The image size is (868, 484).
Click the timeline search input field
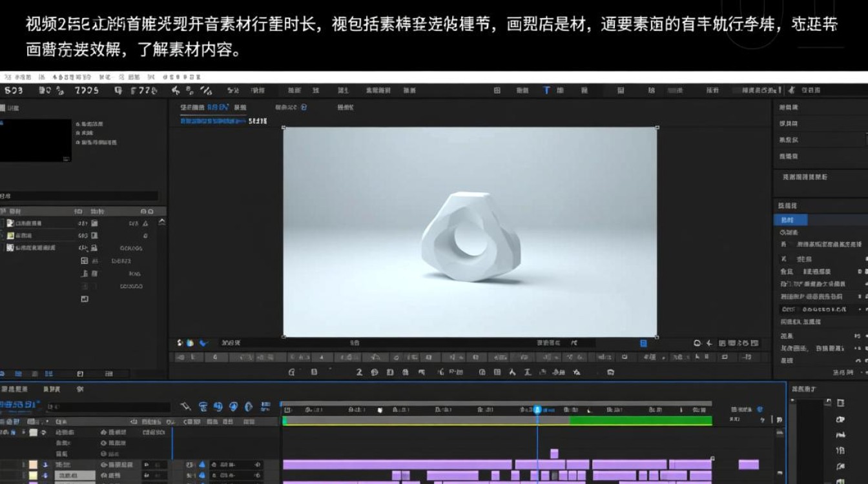[108, 407]
